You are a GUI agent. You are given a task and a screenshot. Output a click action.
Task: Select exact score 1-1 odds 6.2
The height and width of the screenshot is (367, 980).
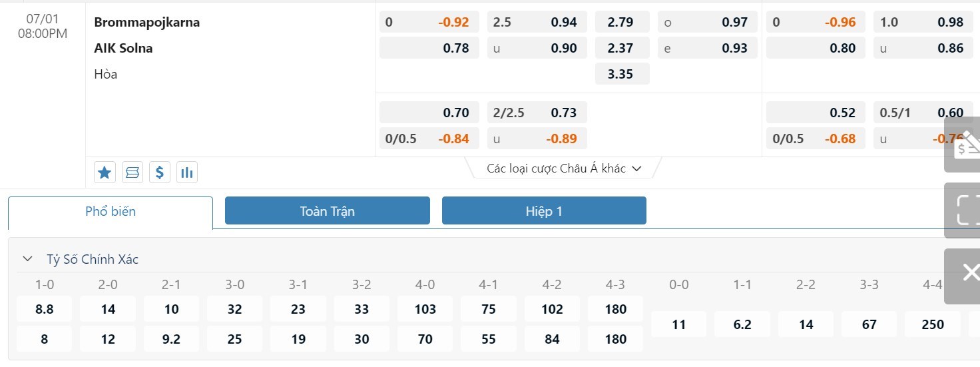click(742, 324)
